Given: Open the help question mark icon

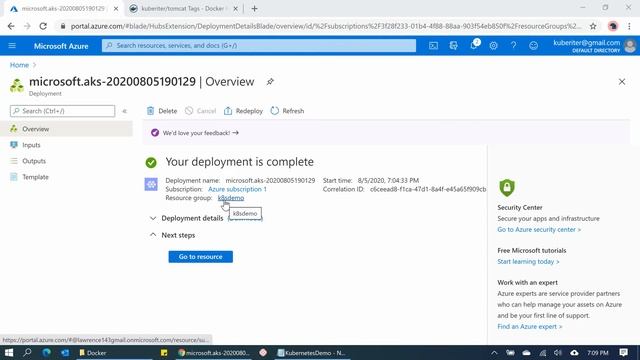Looking at the screenshot, I should tap(513, 46).
